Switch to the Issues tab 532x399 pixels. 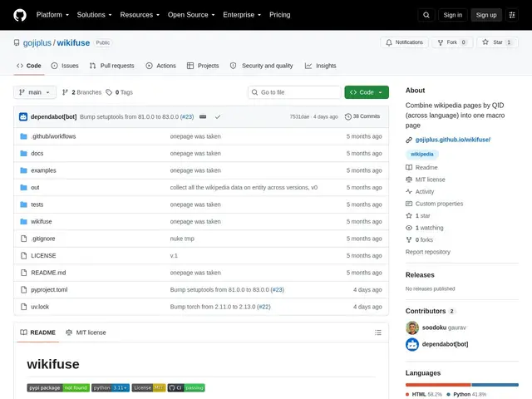tap(65, 66)
